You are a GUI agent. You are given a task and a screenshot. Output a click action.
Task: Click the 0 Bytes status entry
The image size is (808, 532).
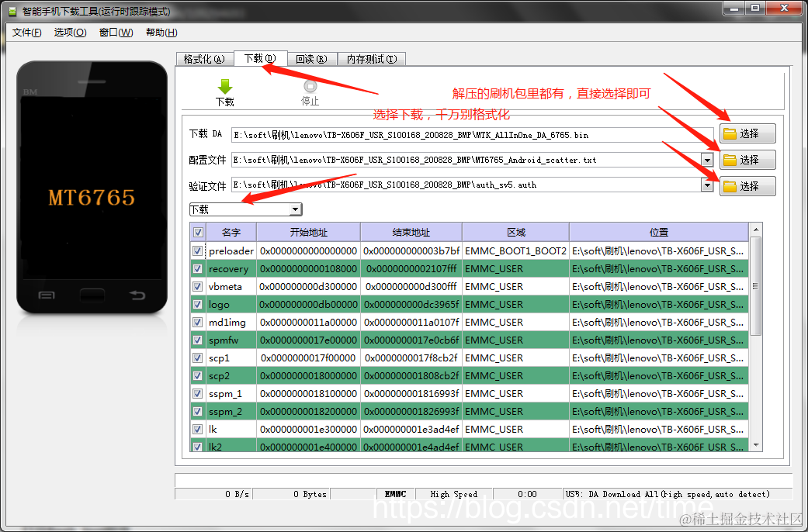click(291, 494)
